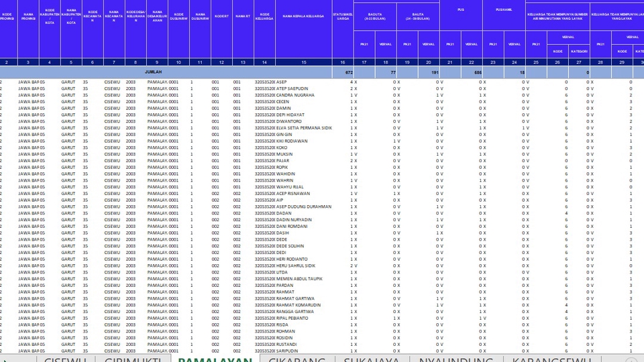Click the NAMA RT header cell

coord(243,29)
